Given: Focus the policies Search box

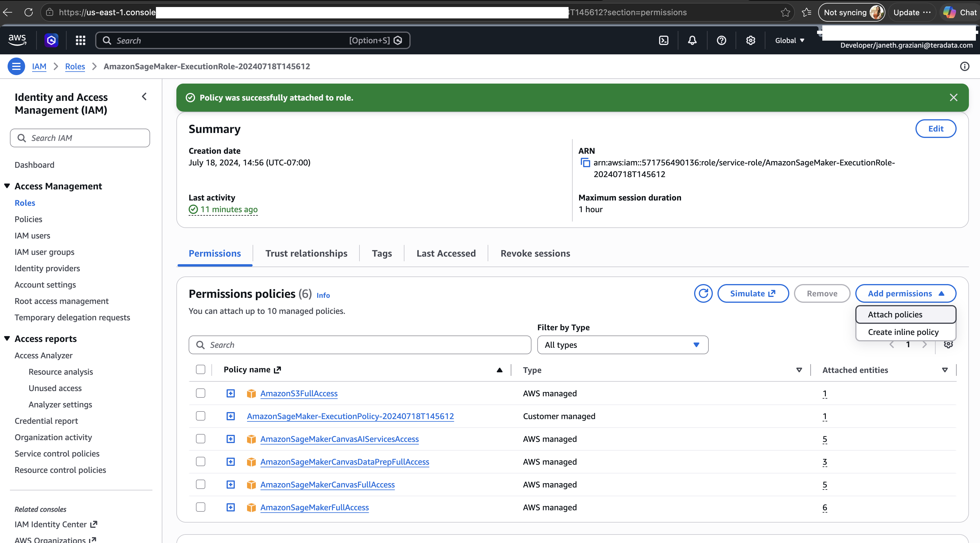Looking at the screenshot, I should click(x=359, y=345).
